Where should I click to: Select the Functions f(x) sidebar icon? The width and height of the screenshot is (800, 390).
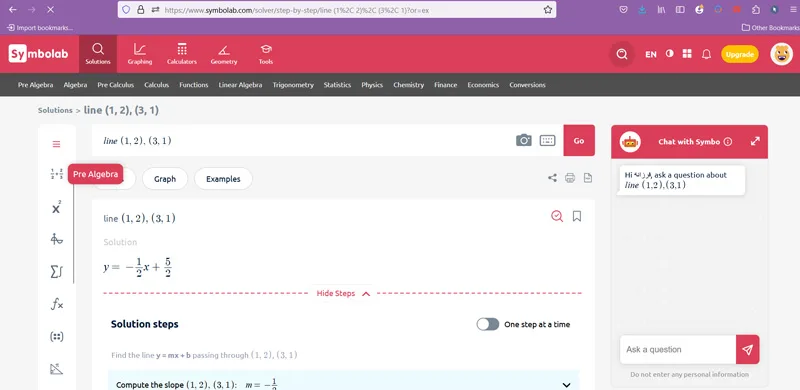[57, 304]
